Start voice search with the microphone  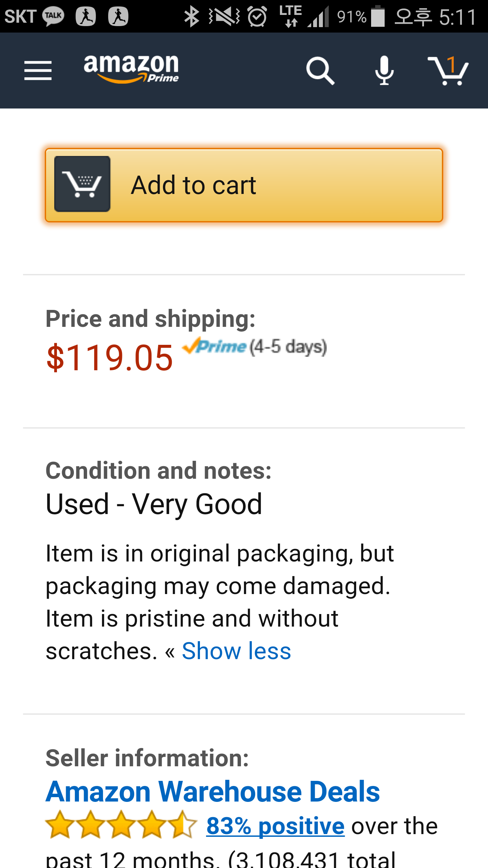click(384, 71)
